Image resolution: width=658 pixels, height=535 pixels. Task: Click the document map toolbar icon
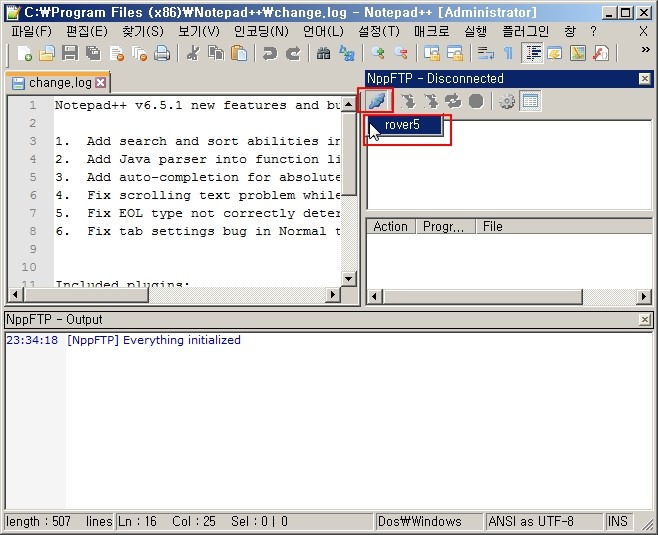pos(578,53)
